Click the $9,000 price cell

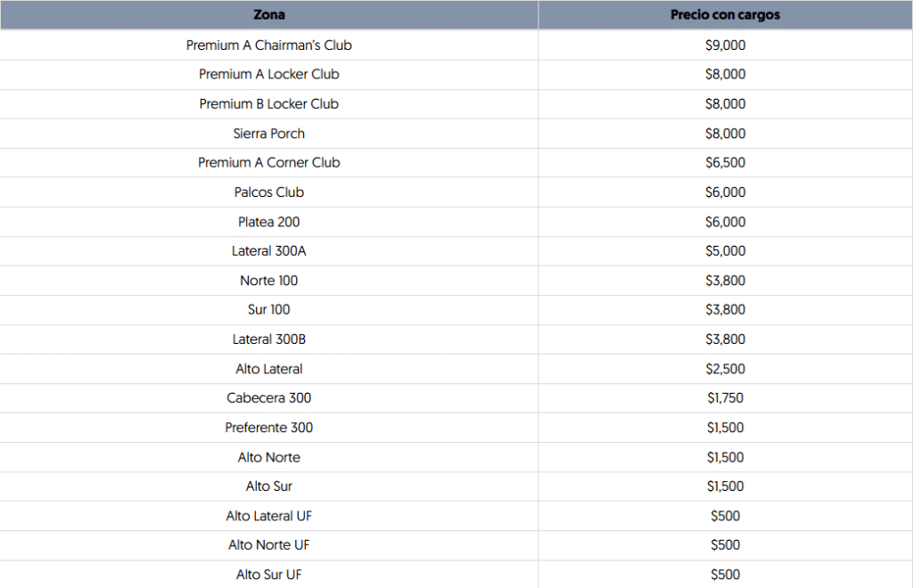[725, 45]
